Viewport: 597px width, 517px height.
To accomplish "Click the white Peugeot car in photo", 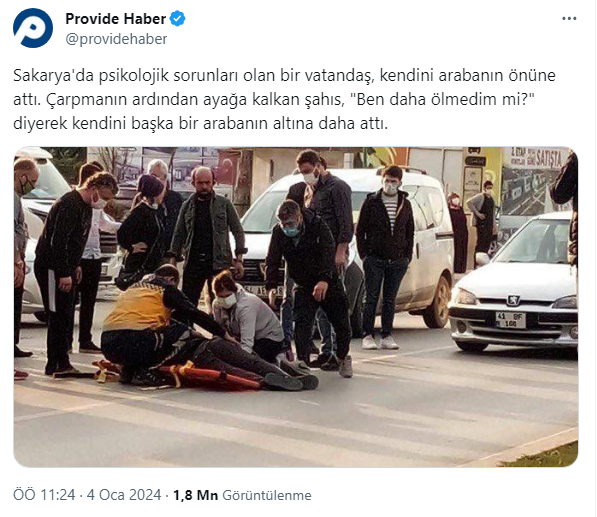I will (514, 282).
